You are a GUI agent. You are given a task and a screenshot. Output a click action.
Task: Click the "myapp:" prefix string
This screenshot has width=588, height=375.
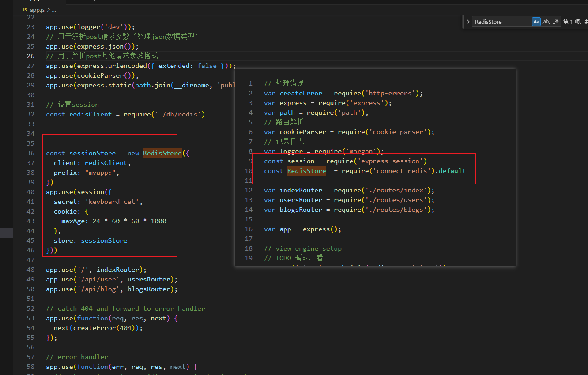pyautogui.click(x=100, y=172)
